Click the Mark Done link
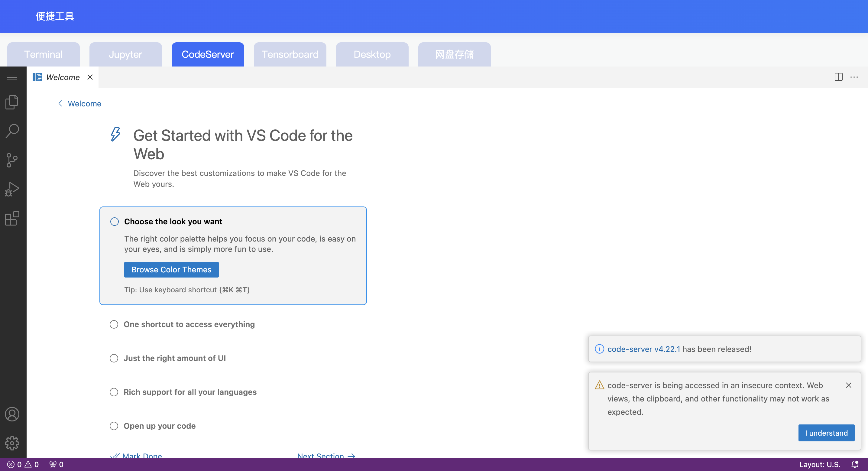 [136, 455]
